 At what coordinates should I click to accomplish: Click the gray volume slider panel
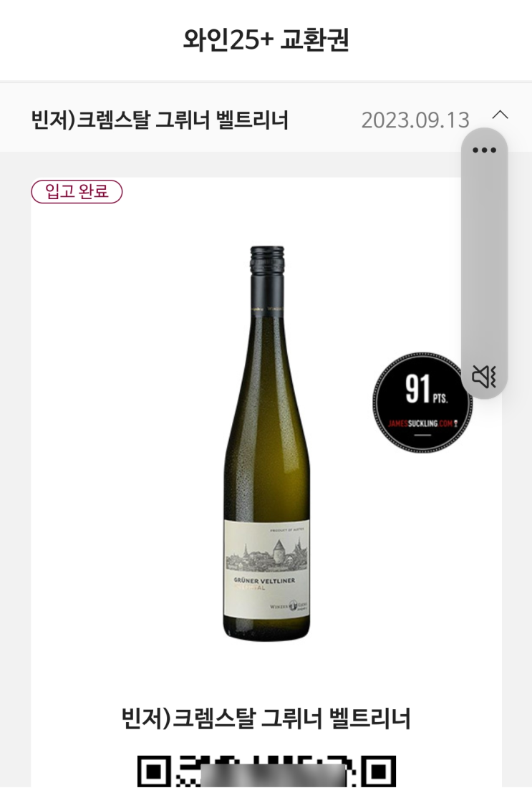coord(484,263)
